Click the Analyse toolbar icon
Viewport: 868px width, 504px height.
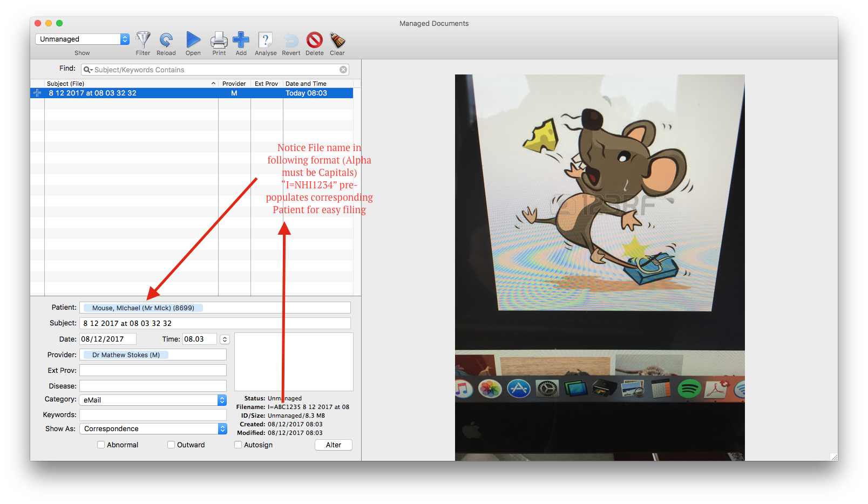(x=266, y=39)
